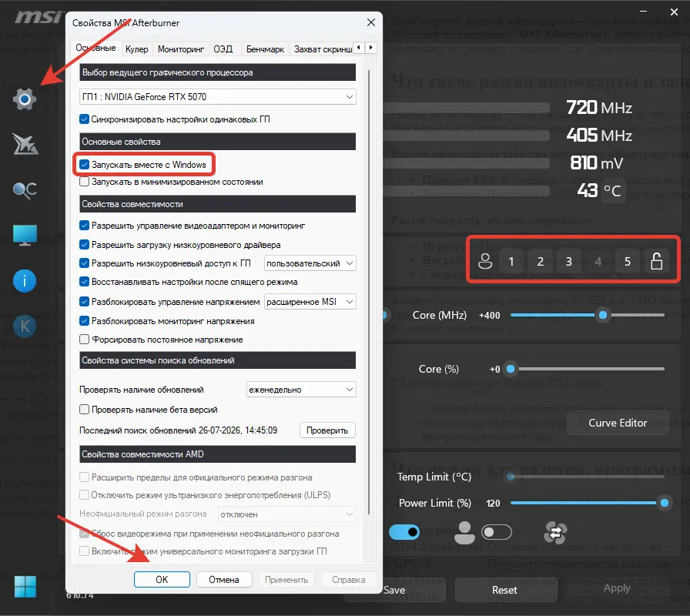The width and height of the screenshot is (690, 616).
Task: Open low-level access 'пользовательский' dropdown
Action: tap(310, 263)
